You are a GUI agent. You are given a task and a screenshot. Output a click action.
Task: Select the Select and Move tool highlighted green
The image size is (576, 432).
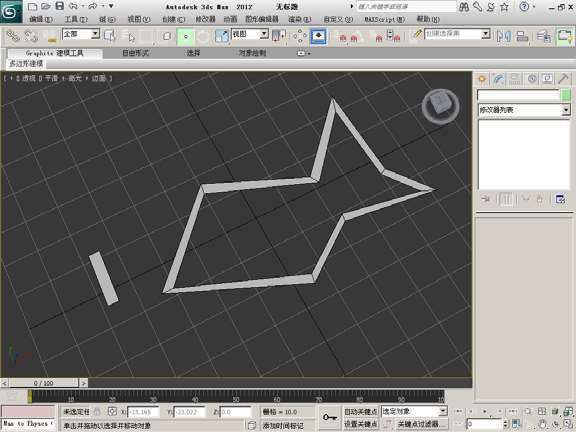coord(186,37)
